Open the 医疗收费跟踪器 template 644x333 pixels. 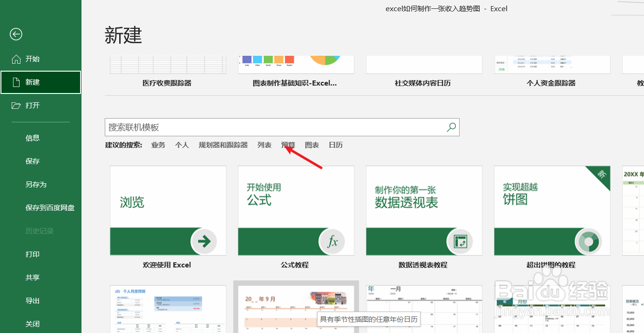click(168, 65)
